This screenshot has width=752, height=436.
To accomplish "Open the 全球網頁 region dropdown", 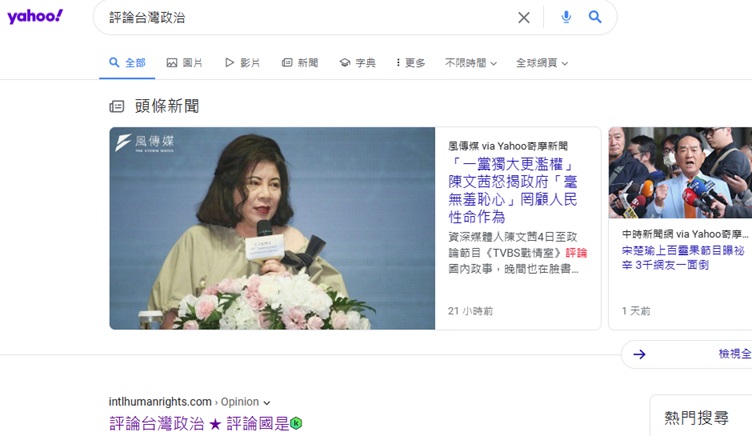I will pos(542,63).
